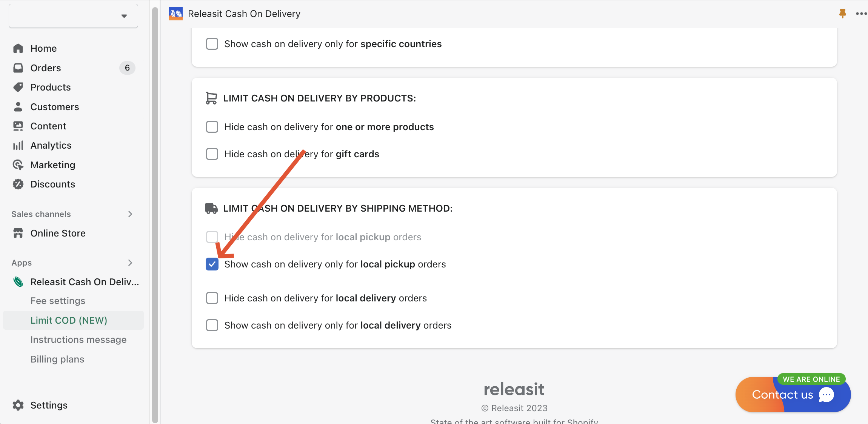Viewport: 868px width, 424px height.
Task: Click the Products tag icon
Action: (18, 87)
